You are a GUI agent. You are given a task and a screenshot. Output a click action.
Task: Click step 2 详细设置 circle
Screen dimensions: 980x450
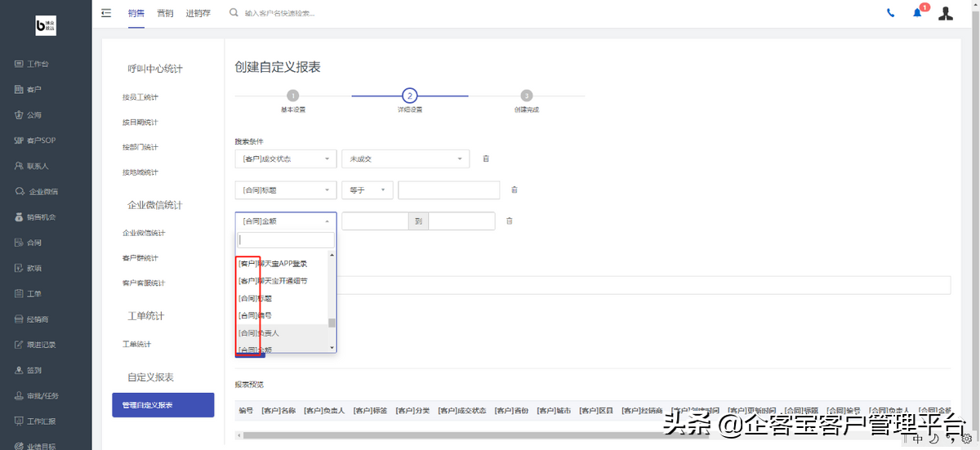click(x=410, y=96)
